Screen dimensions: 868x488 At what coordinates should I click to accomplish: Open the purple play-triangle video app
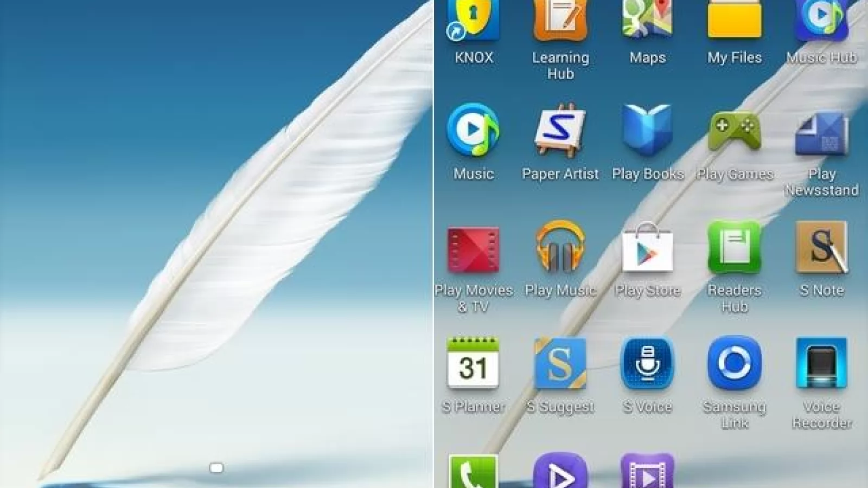(x=560, y=471)
